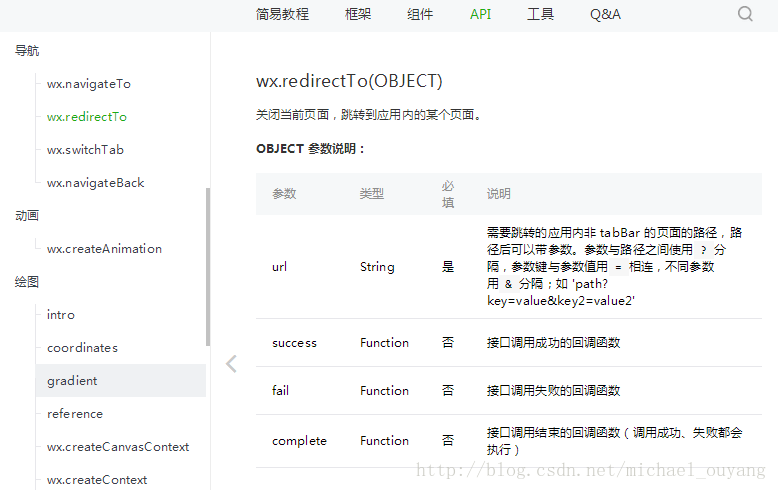
Task: Go to the 工具 tab
Action: [540, 14]
